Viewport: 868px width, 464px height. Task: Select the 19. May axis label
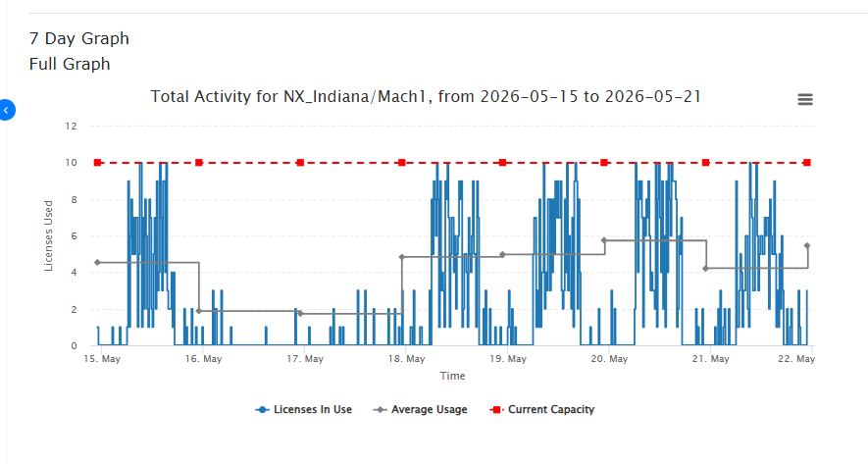pyautogui.click(x=508, y=359)
